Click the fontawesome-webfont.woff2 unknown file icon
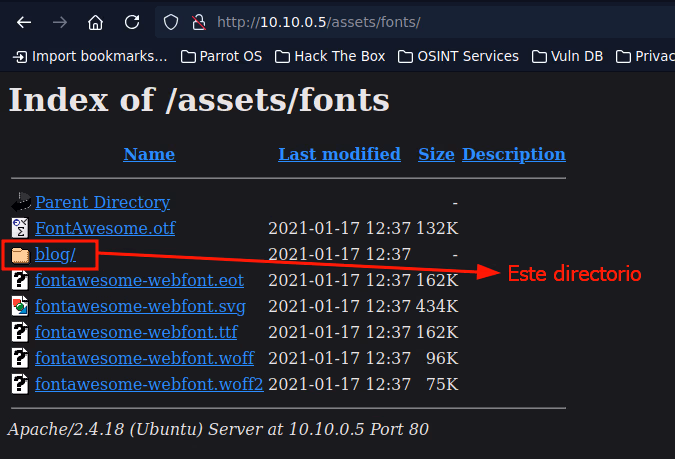675x459 pixels. [20, 384]
